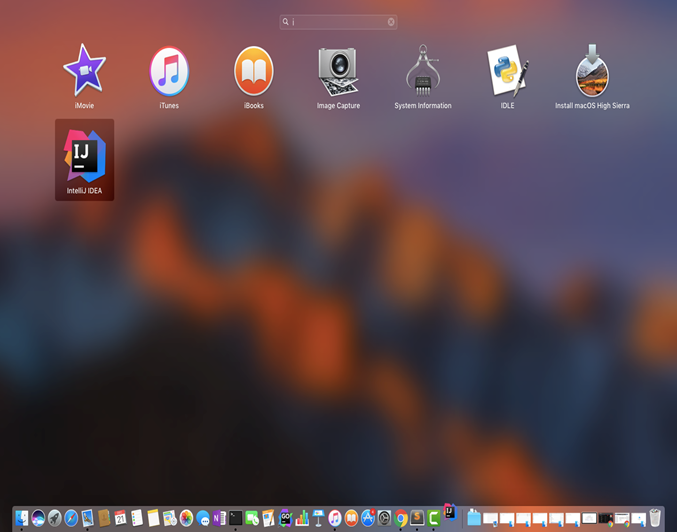Open Sublime Text from the Dock
This screenshot has height=532, width=677.
pos(417,518)
